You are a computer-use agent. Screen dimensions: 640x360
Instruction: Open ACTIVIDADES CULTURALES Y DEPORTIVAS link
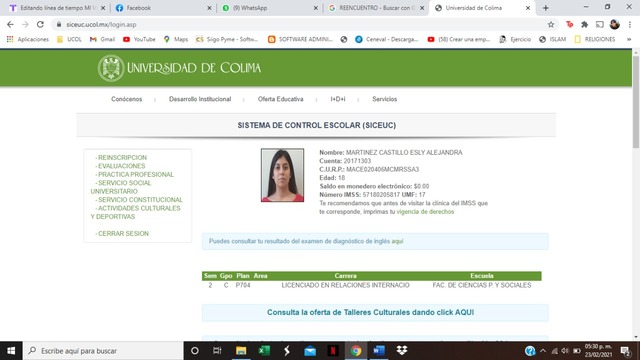[x=136, y=212]
